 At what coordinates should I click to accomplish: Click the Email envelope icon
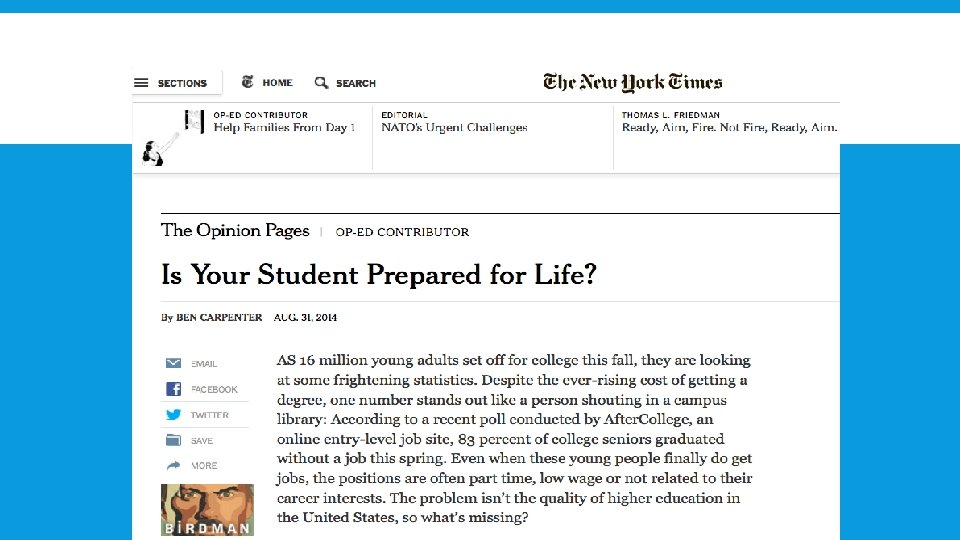click(173, 363)
